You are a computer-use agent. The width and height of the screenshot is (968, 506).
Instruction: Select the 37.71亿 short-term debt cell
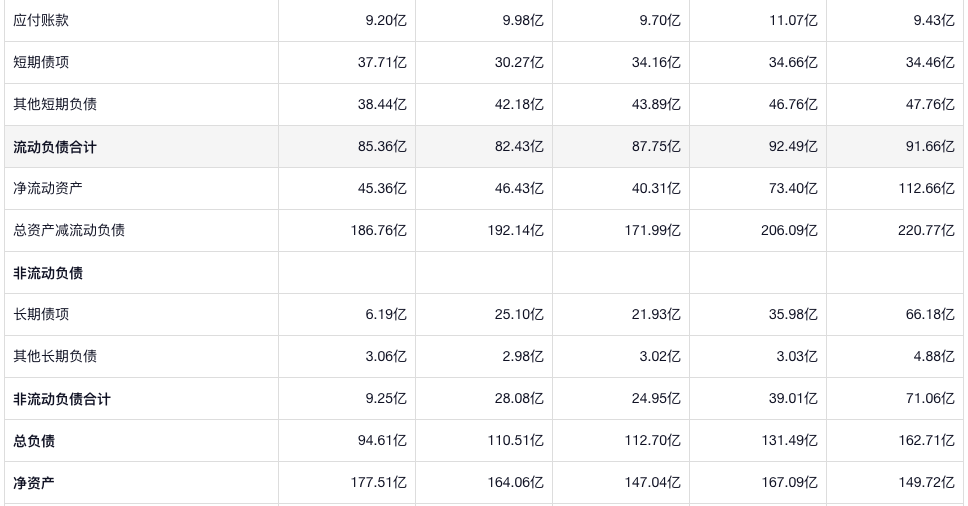click(382, 63)
